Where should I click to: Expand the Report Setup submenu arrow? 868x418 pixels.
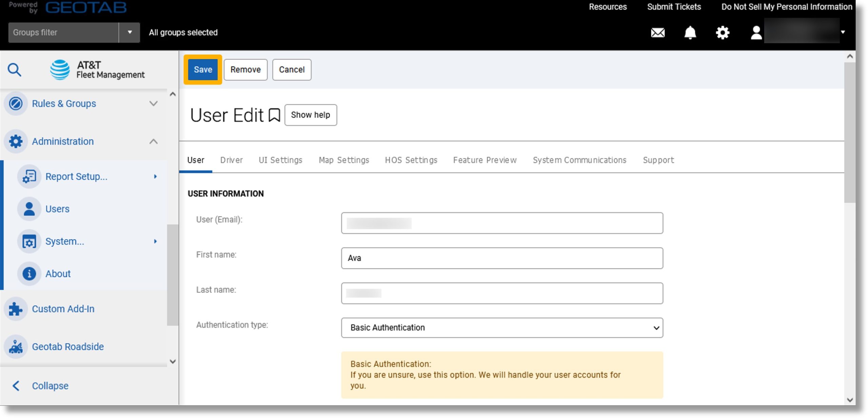pos(156,176)
